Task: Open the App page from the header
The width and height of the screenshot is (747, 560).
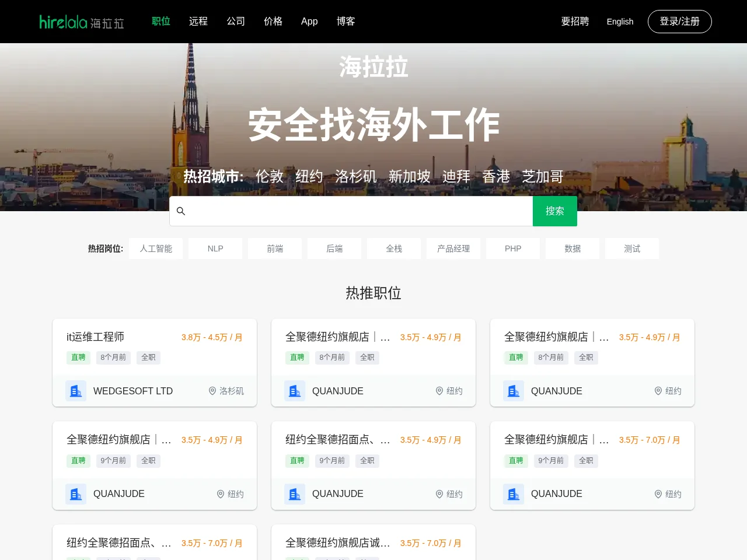Action: (x=309, y=21)
